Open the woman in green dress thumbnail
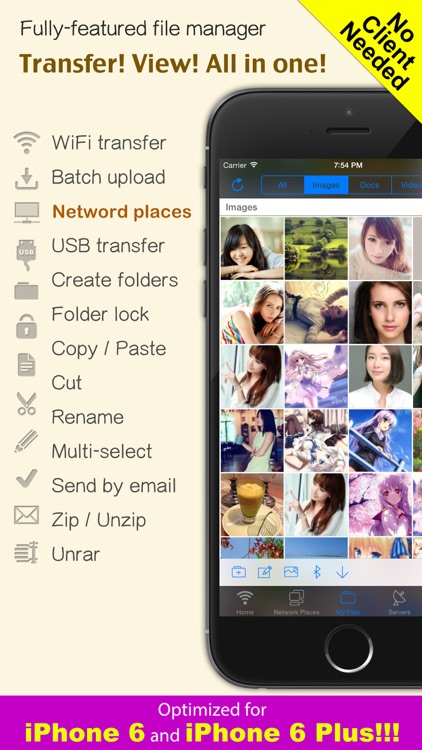This screenshot has width=422, height=750. (x=252, y=441)
